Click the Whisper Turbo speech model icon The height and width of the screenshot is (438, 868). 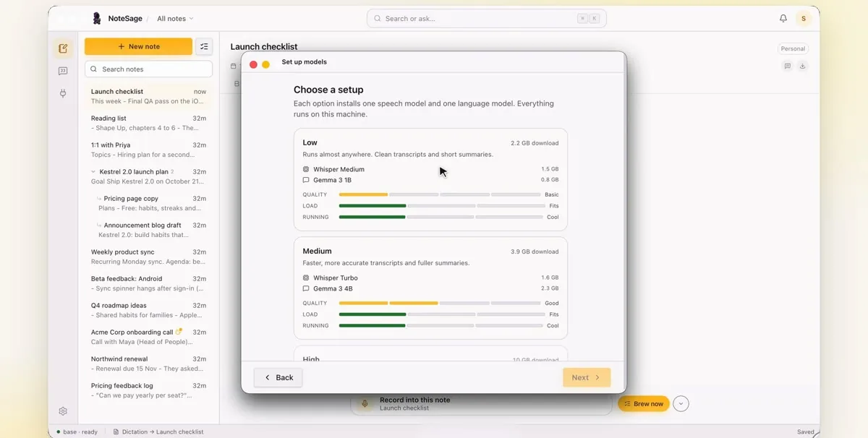306,278
